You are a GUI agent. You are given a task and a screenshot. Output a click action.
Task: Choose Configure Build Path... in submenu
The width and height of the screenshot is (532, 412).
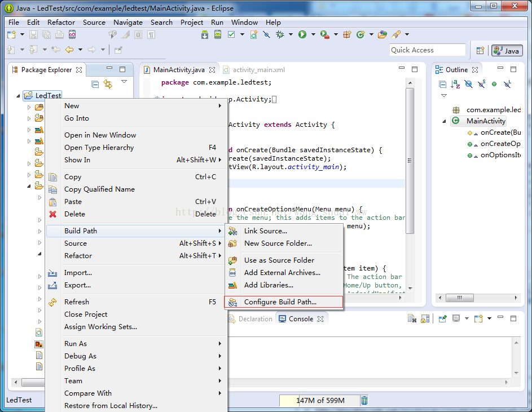pos(284,302)
